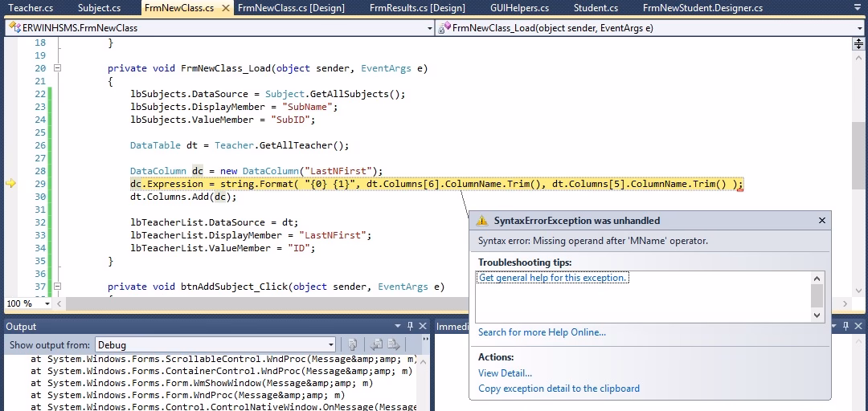Viewport: 868px width, 411px height.
Task: Close the FrmNewClass.cs tab
Action: tap(225, 8)
